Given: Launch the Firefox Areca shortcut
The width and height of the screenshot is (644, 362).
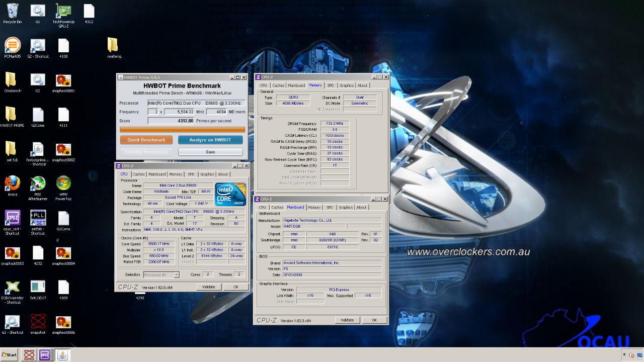Looking at the screenshot, I should tap(13, 186).
